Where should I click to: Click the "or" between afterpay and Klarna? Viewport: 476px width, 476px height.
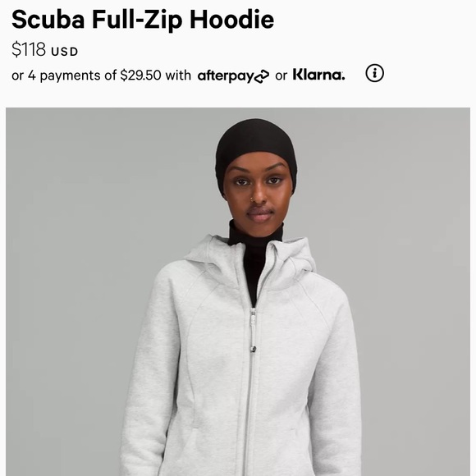coord(281,76)
